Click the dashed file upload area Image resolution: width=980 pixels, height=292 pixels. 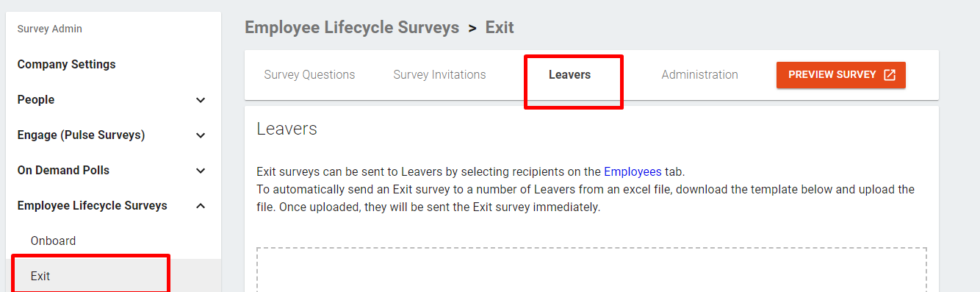tap(591, 269)
